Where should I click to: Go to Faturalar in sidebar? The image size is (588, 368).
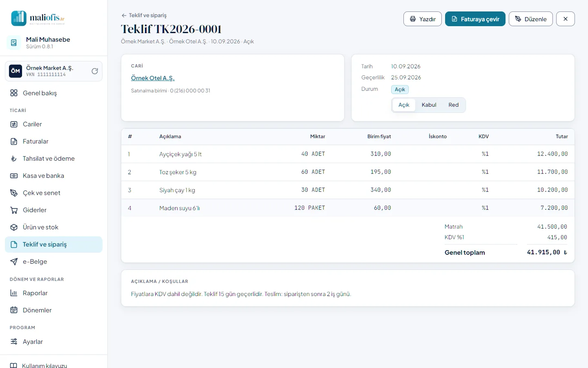(x=53, y=141)
